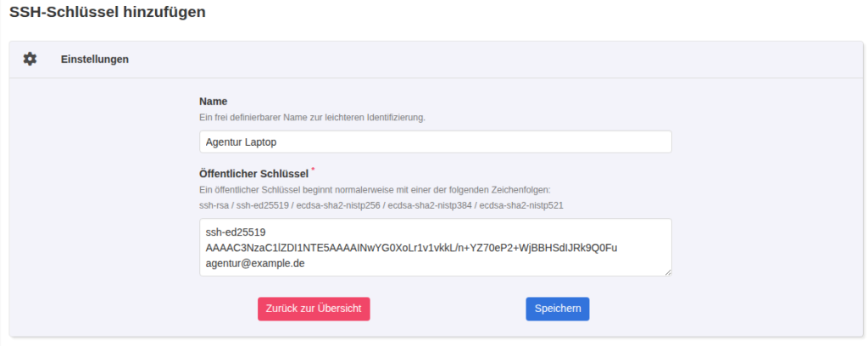The width and height of the screenshot is (868, 346).
Task: Click the key type list hint text
Action: tap(381, 205)
